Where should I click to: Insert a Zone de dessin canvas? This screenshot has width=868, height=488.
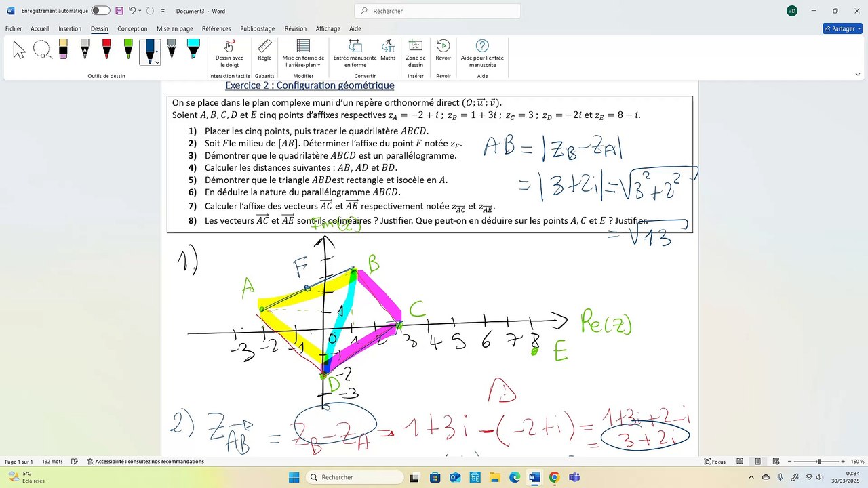(x=416, y=54)
